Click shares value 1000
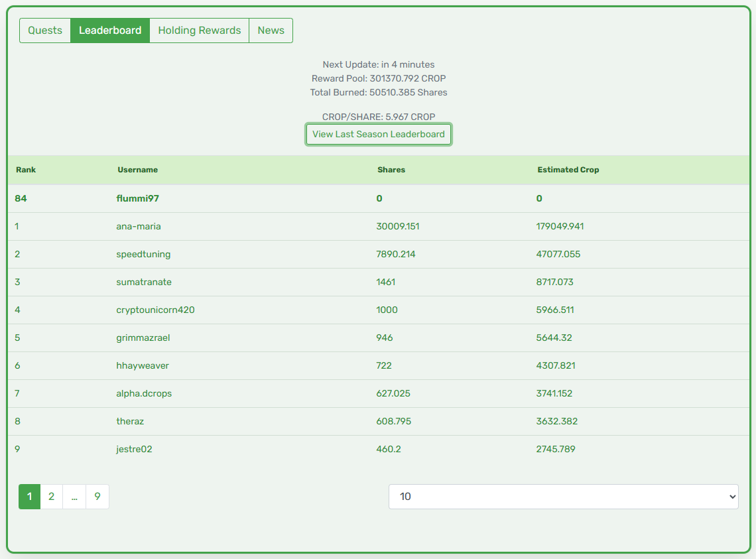This screenshot has height=559, width=756. click(x=387, y=310)
